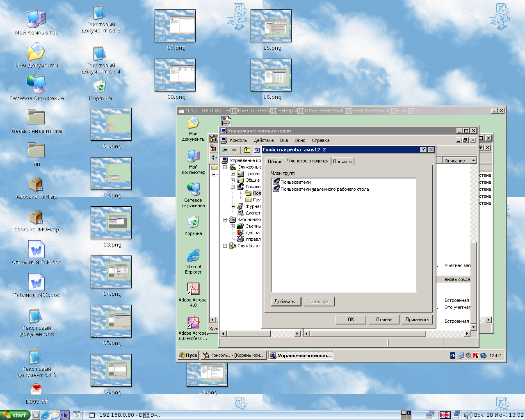Open Adobe Acrobat 4.0 shortcut
The width and height of the screenshot is (525, 420).
coord(193,289)
